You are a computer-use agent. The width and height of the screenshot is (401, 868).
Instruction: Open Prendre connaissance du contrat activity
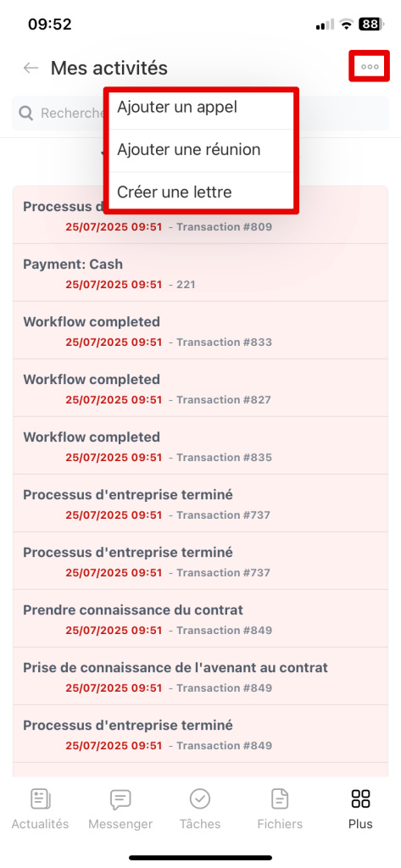200,618
